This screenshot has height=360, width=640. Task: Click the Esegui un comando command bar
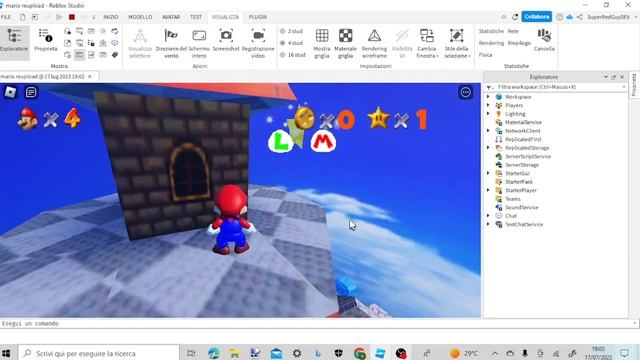318,323
